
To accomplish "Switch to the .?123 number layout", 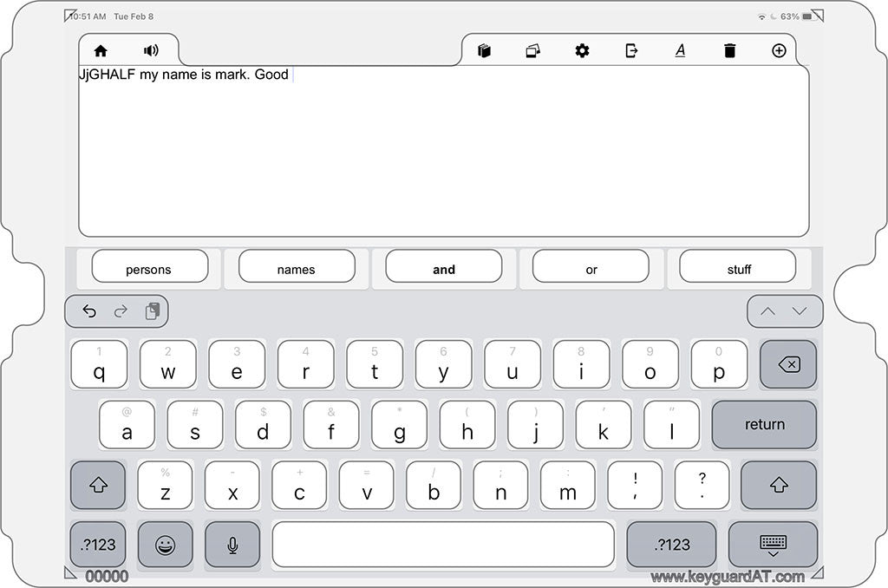I will [97, 545].
